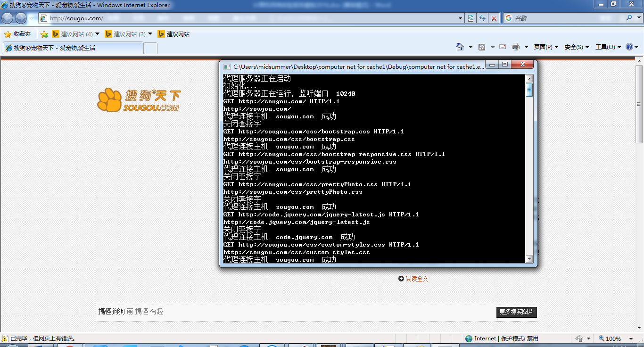Click the status bar warning icon
The width and height of the screenshot is (644, 347).
click(x=5, y=339)
